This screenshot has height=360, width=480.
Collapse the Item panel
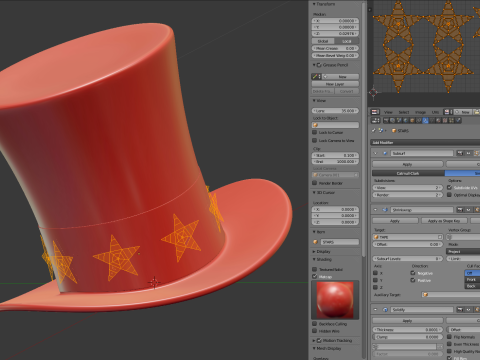click(x=314, y=232)
